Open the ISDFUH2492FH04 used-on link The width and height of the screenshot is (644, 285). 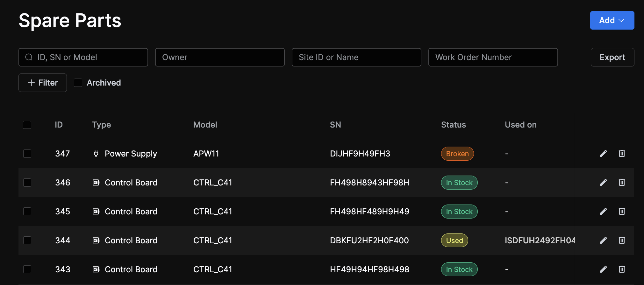(x=540, y=240)
